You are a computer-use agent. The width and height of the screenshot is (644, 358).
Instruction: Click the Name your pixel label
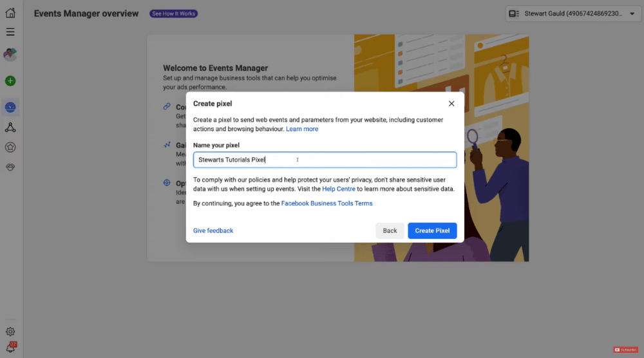(216, 146)
